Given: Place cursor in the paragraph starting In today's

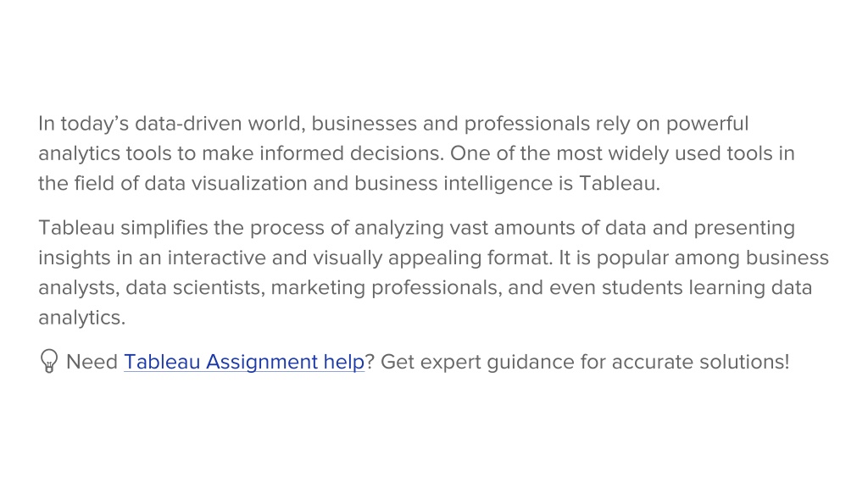Looking at the screenshot, I should pyautogui.click(x=416, y=153).
